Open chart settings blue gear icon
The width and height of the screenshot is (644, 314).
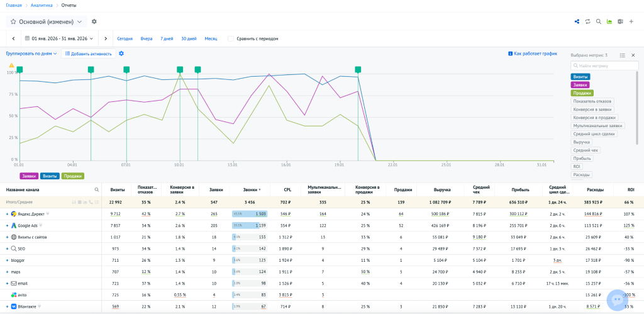pos(121,53)
